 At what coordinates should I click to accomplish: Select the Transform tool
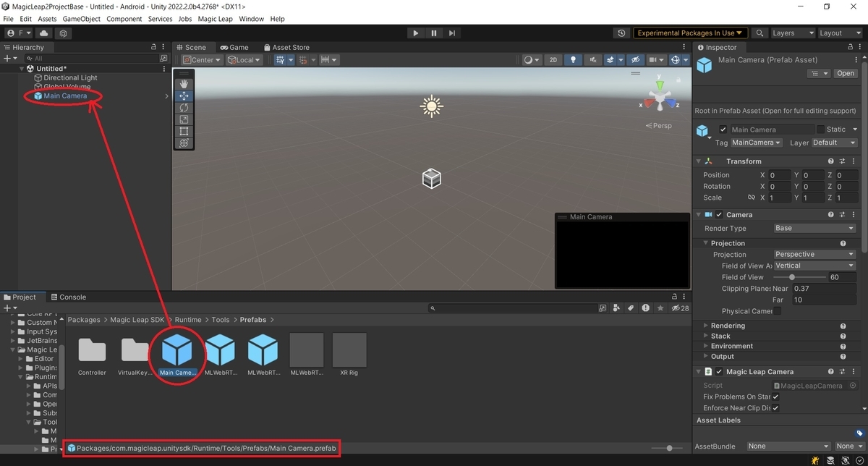click(184, 143)
